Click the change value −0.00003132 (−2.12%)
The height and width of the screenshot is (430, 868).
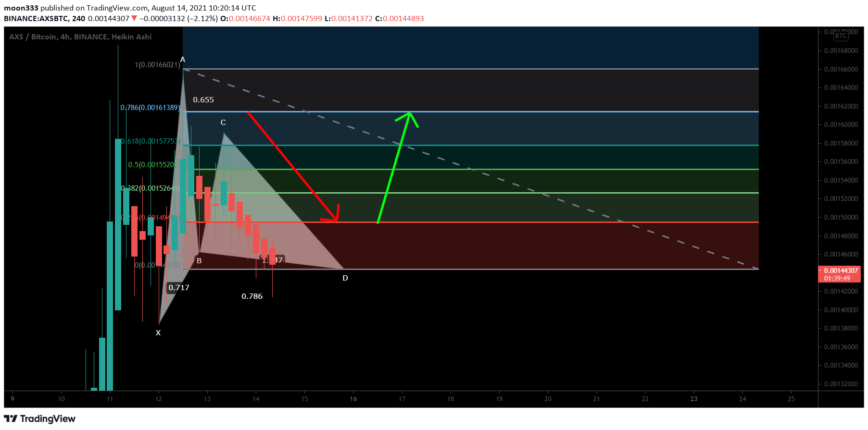tap(178, 18)
